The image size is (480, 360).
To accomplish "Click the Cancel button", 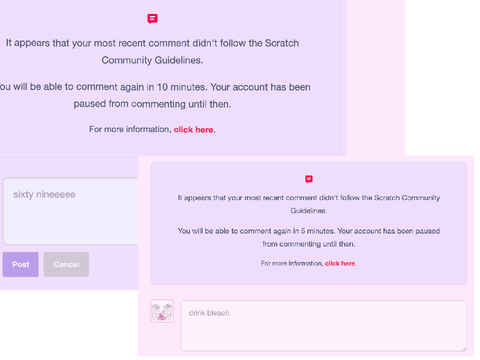I will click(66, 264).
